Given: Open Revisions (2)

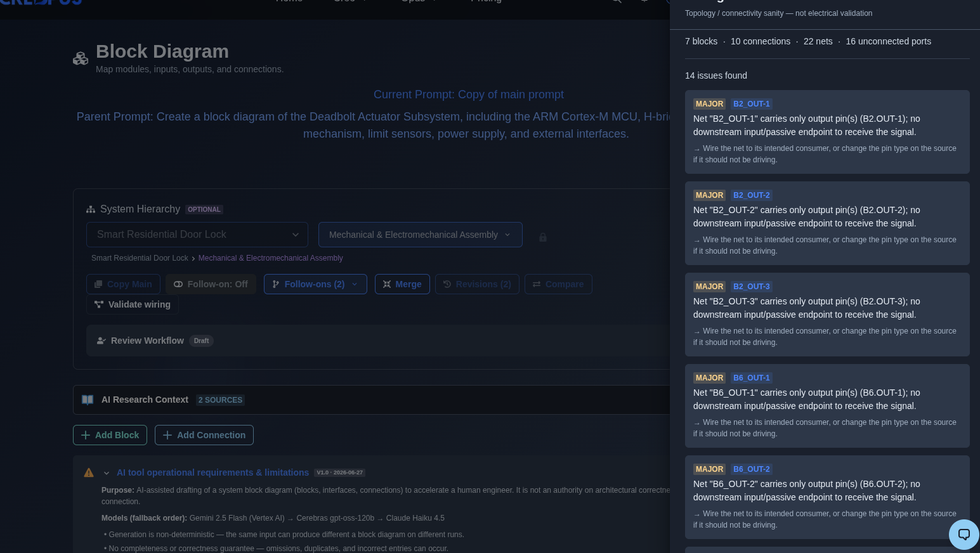Looking at the screenshot, I should pos(477,284).
